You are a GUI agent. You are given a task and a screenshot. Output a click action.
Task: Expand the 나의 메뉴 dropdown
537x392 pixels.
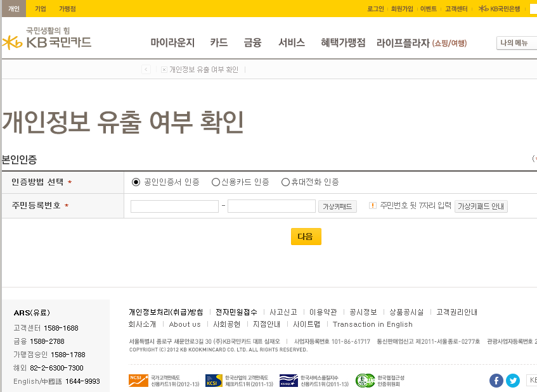516,43
